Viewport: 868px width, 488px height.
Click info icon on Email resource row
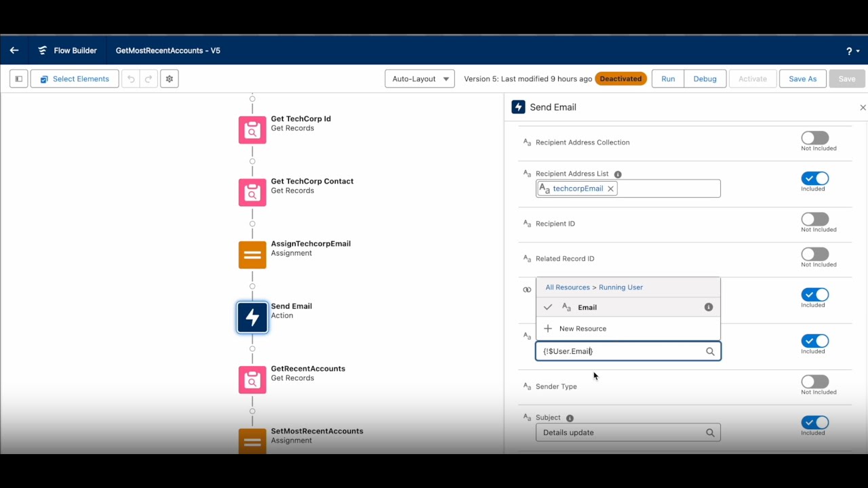click(709, 307)
